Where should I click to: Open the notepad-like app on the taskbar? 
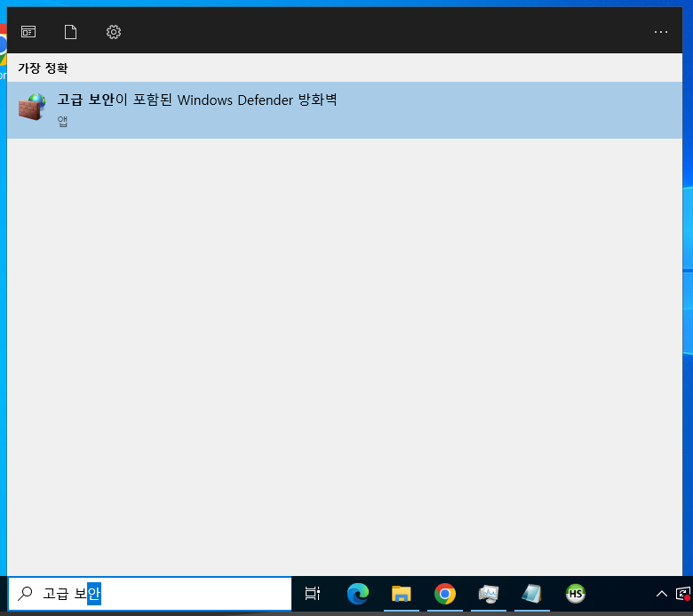[x=531, y=594]
